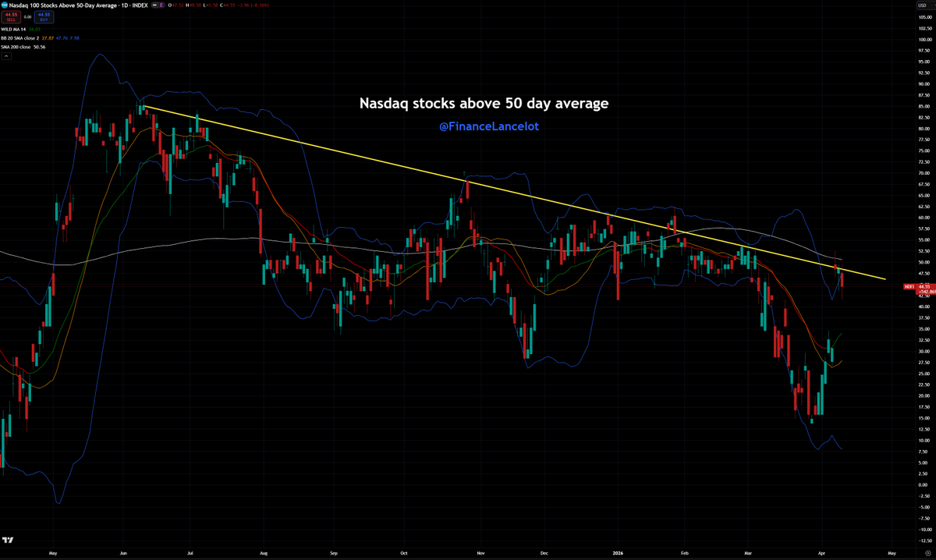Click the open value O47.52
Screen dimensions: 936x560
175,5
